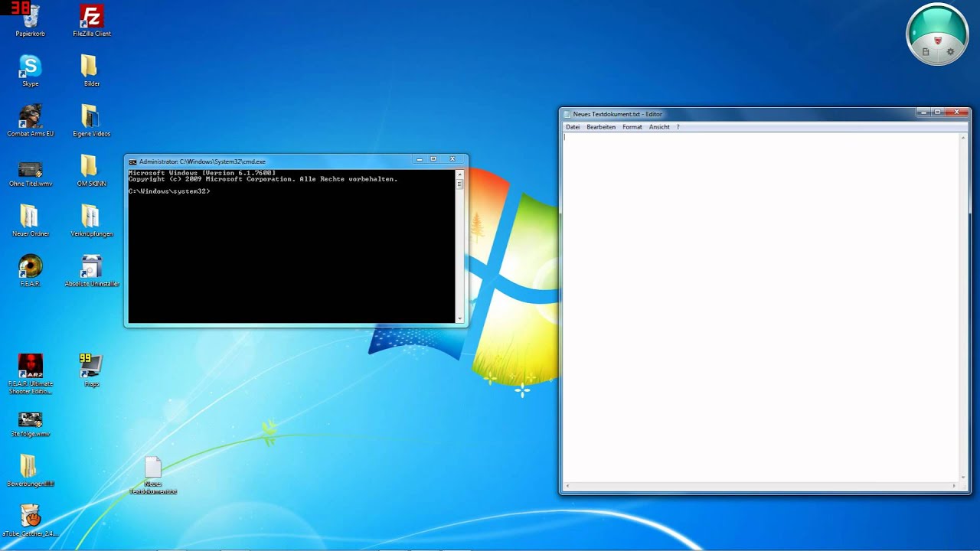The image size is (980, 551).
Task: Click inside the Editor text area
Action: (760, 306)
